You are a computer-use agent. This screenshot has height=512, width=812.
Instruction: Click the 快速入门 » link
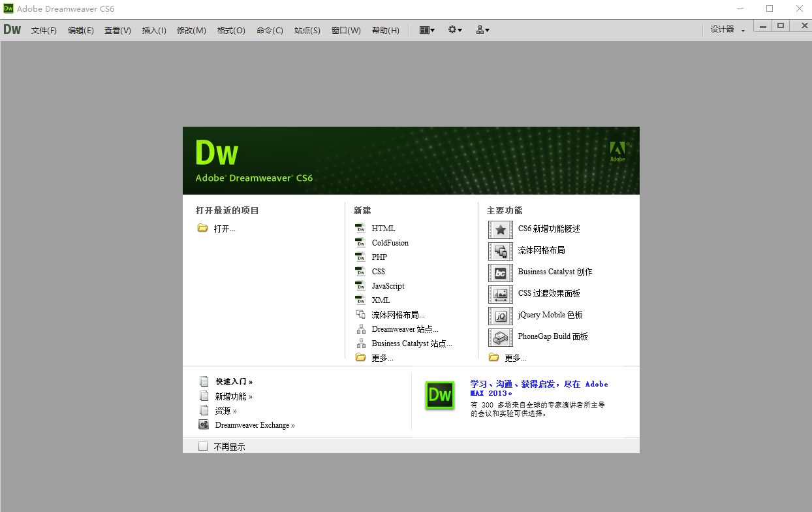click(x=234, y=381)
